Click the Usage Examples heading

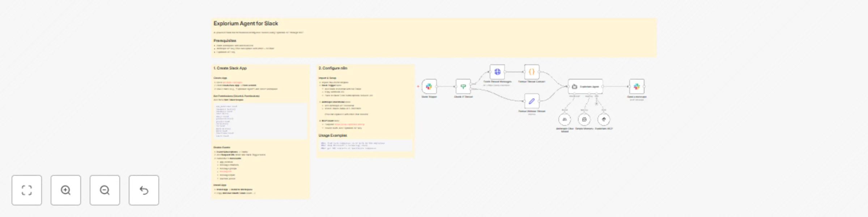click(x=333, y=135)
